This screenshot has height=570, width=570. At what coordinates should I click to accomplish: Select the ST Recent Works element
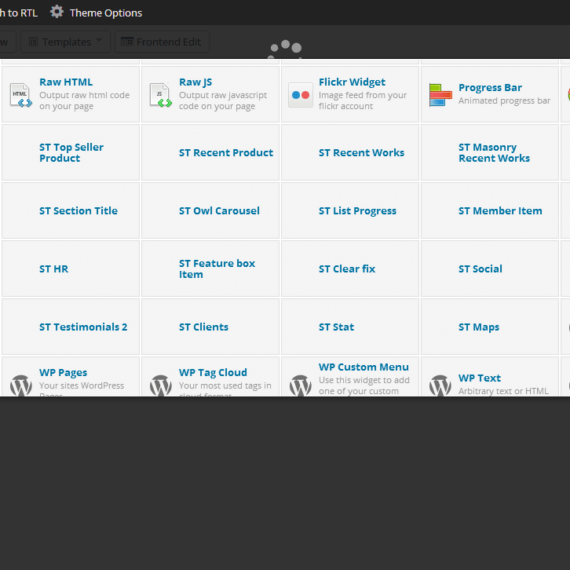coord(350,153)
